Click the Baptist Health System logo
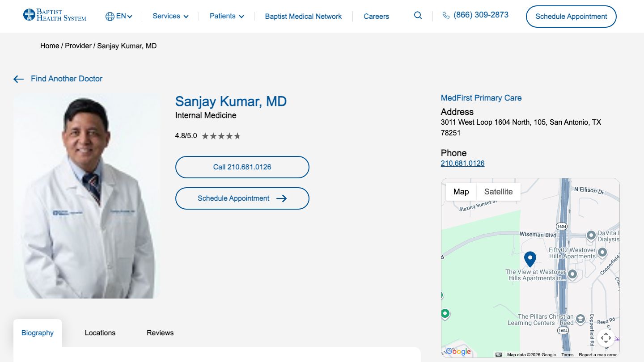 [54, 14]
